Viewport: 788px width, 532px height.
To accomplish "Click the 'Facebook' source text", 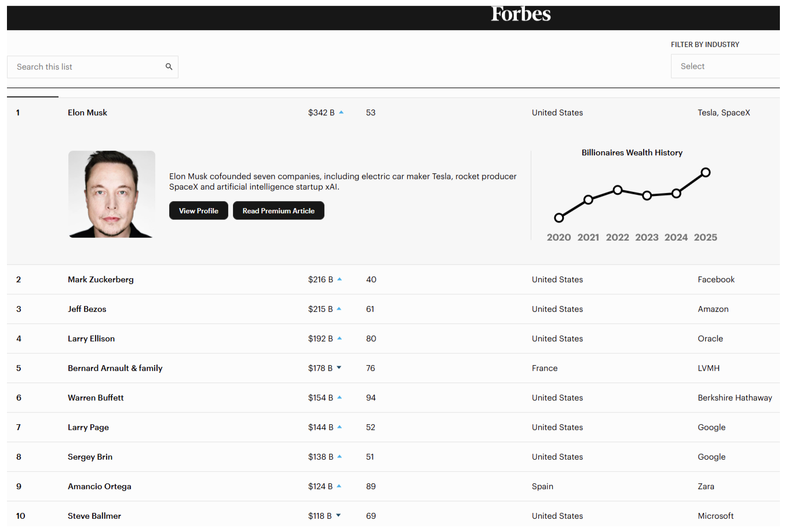I will pyautogui.click(x=716, y=279).
